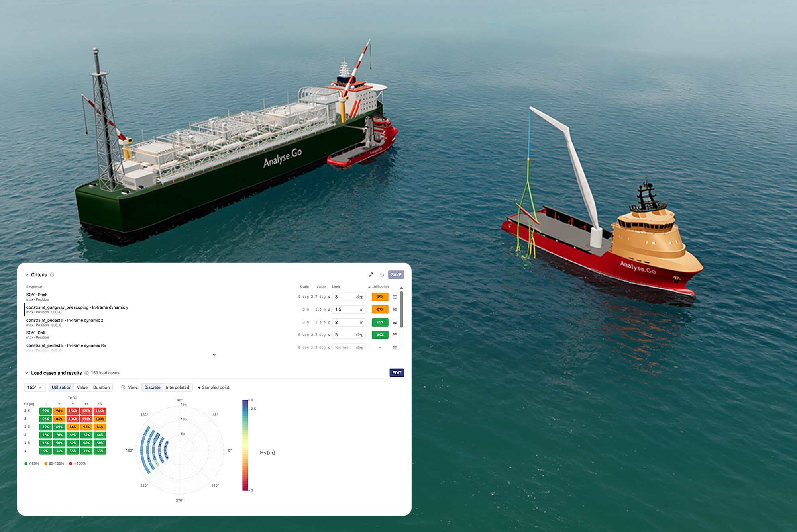Edit the gangway telescoping 1.5 m limit field

point(349,309)
